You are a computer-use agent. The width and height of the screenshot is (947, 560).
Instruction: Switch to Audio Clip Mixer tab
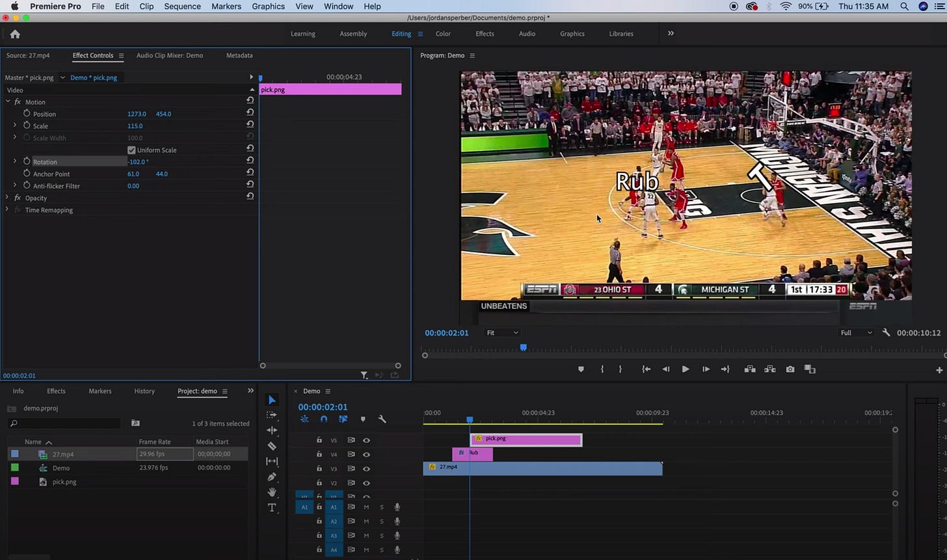pyautogui.click(x=170, y=55)
